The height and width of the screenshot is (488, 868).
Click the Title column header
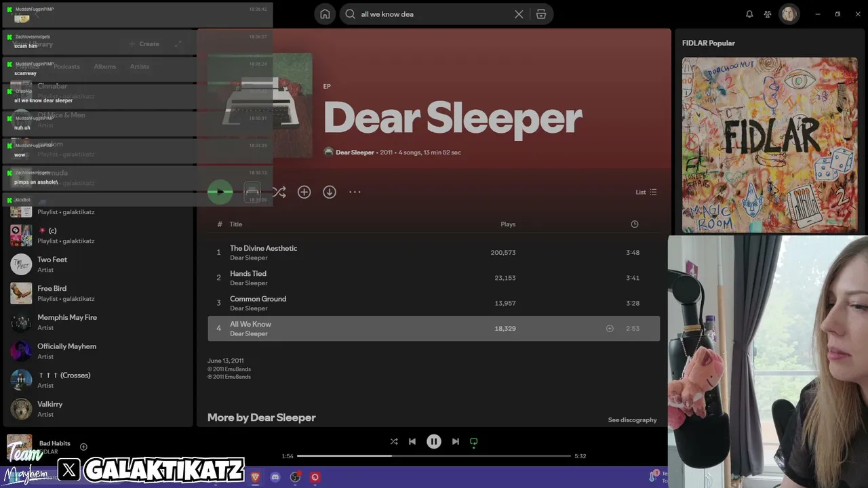point(236,224)
